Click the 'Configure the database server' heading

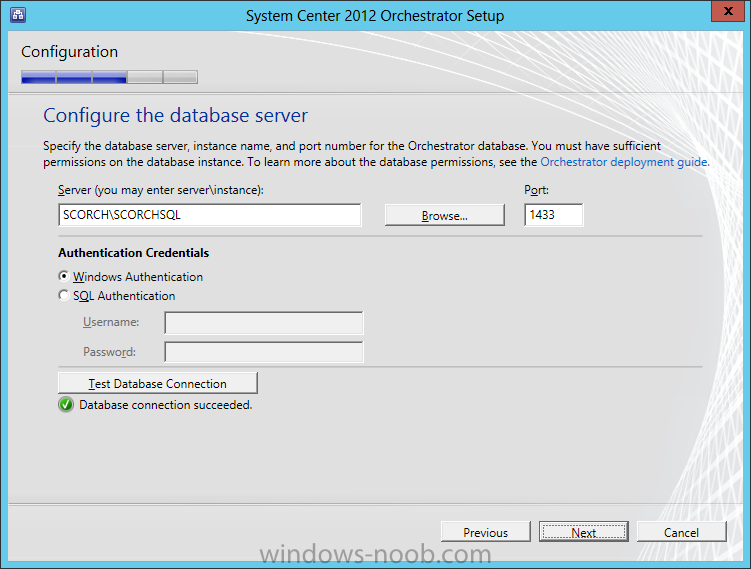[175, 115]
